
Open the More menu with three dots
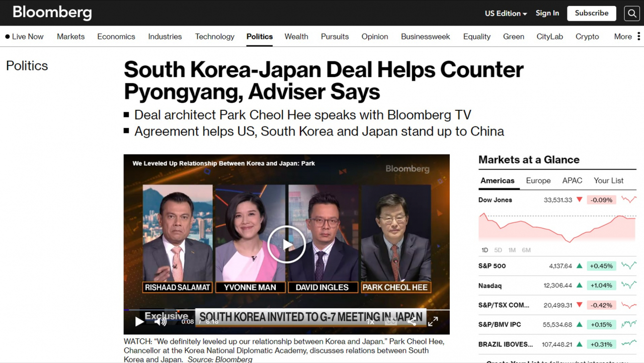click(x=627, y=37)
